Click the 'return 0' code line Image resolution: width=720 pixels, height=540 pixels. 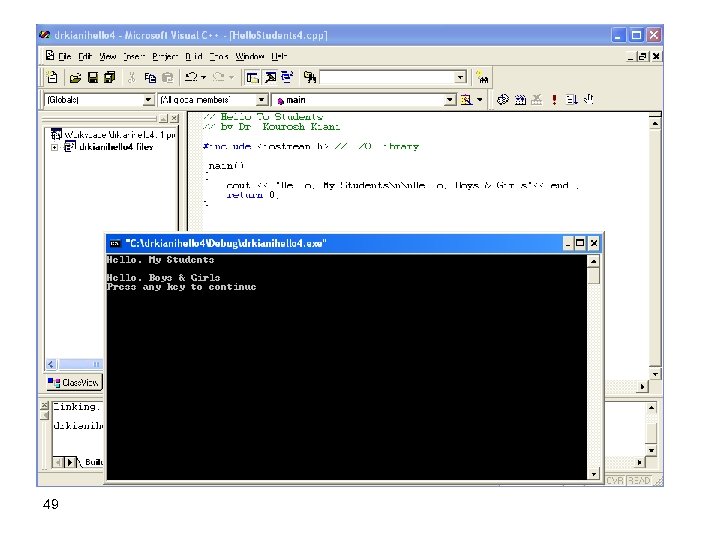(x=252, y=195)
